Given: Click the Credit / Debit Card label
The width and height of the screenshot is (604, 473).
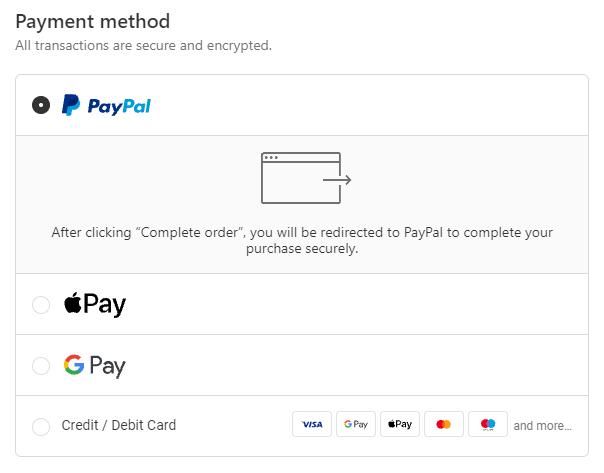Looking at the screenshot, I should tap(119, 426).
